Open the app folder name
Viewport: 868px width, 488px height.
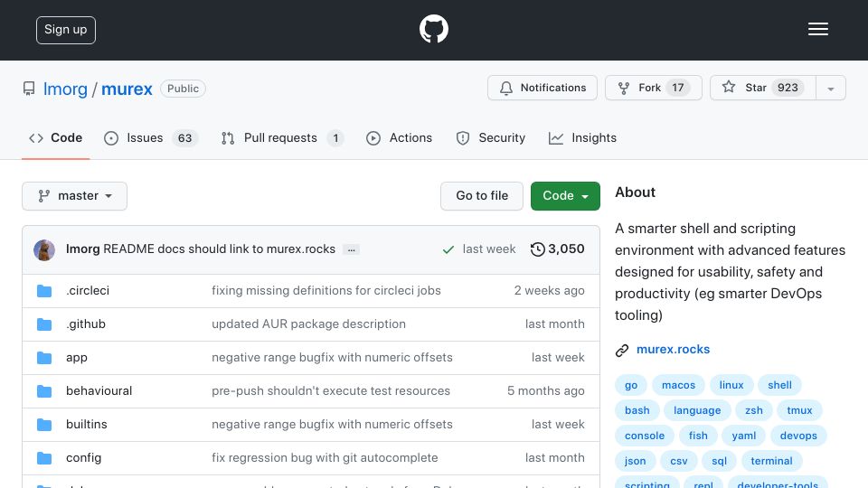point(76,358)
